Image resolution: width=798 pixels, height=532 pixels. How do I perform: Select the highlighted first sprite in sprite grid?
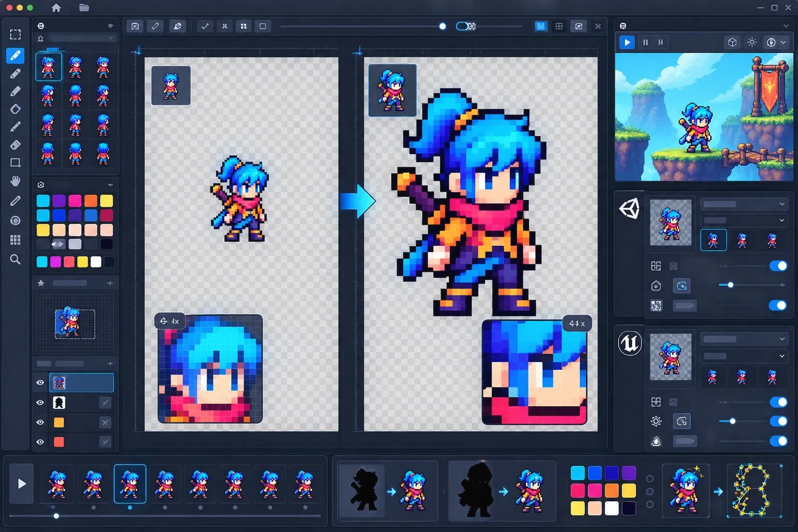tap(48, 66)
